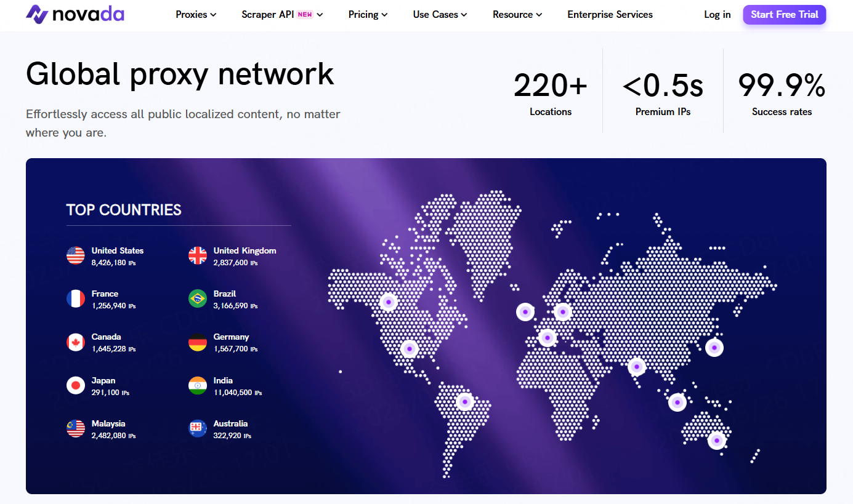
Task: Click the Canada country name
Action: point(107,337)
